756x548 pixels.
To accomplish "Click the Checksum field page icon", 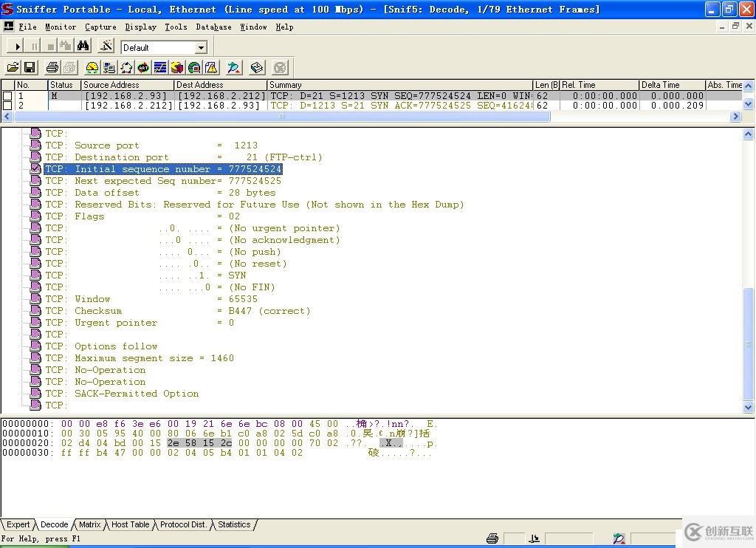I will click(35, 310).
